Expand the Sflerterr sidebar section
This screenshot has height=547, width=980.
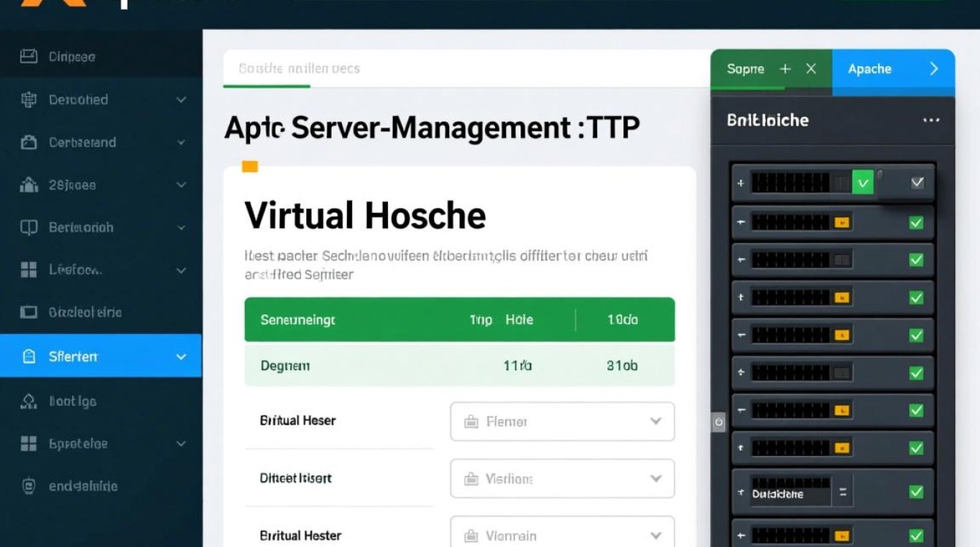point(181,357)
